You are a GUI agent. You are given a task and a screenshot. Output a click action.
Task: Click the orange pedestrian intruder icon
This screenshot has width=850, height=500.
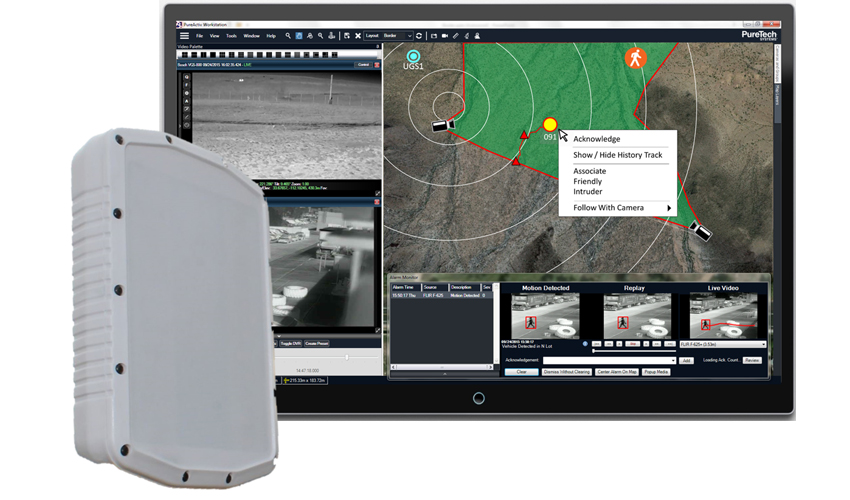point(635,57)
